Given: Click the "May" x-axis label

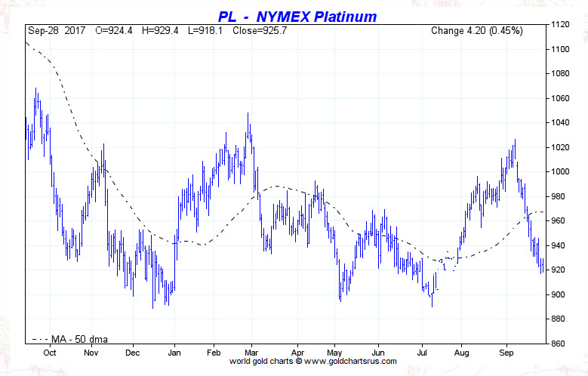Looking at the screenshot, I should (x=334, y=353).
